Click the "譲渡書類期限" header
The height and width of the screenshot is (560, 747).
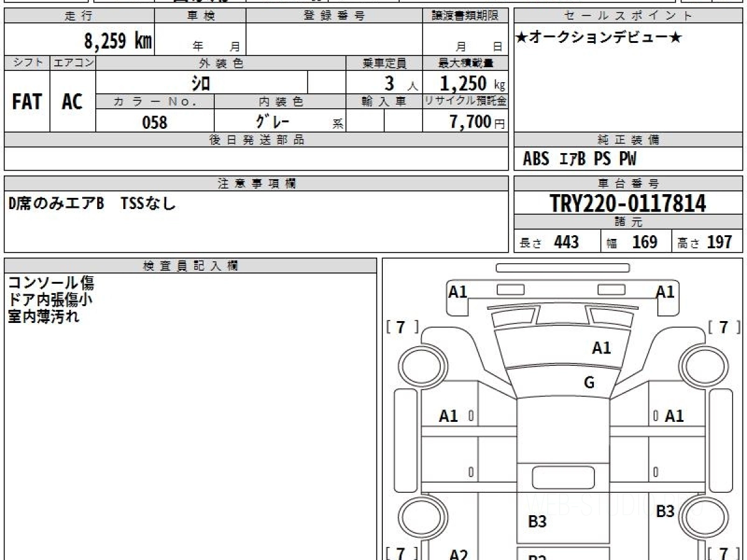click(466, 16)
